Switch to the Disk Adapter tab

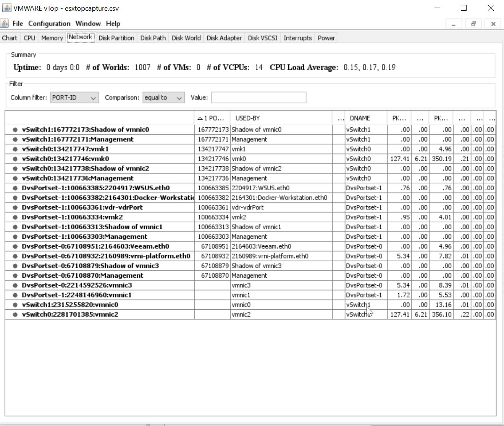coord(224,38)
